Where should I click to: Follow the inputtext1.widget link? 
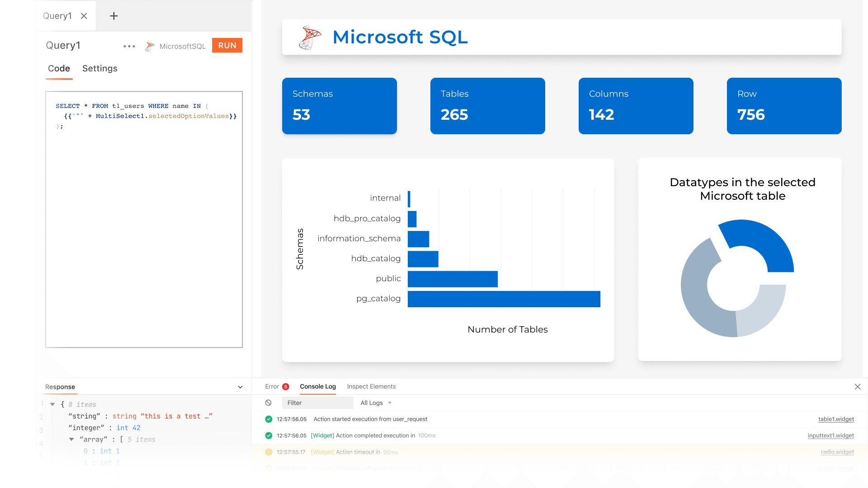[x=831, y=436]
